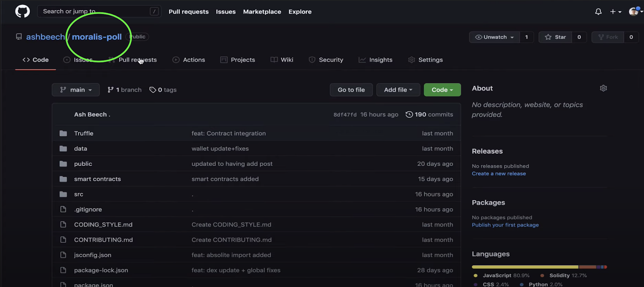Expand the Unwatch dropdown
644x287 pixels.
[x=494, y=37]
